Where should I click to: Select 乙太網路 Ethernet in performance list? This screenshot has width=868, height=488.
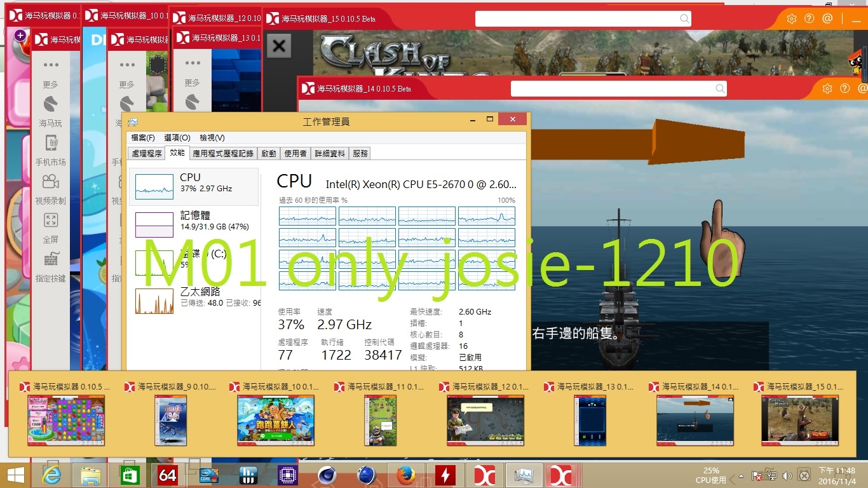click(x=194, y=301)
